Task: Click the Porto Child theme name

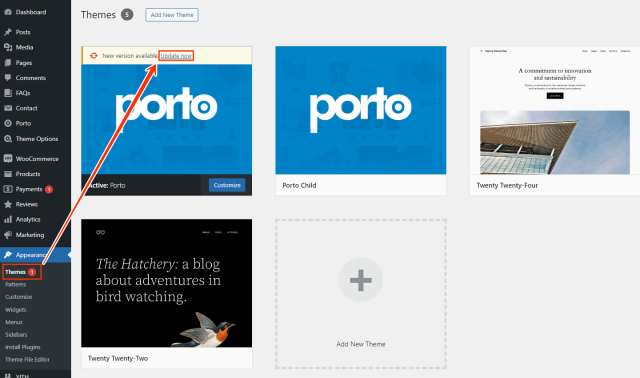Action: pyautogui.click(x=299, y=185)
